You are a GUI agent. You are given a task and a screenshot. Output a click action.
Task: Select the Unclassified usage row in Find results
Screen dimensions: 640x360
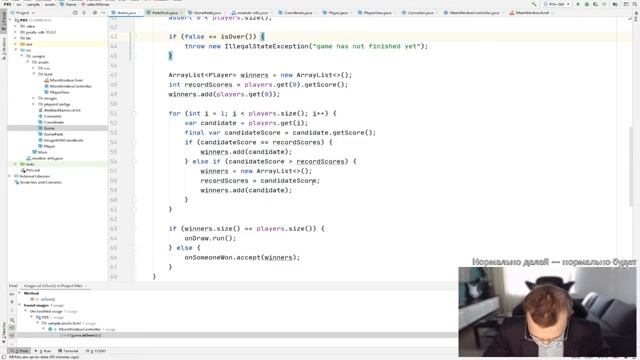pos(53,311)
